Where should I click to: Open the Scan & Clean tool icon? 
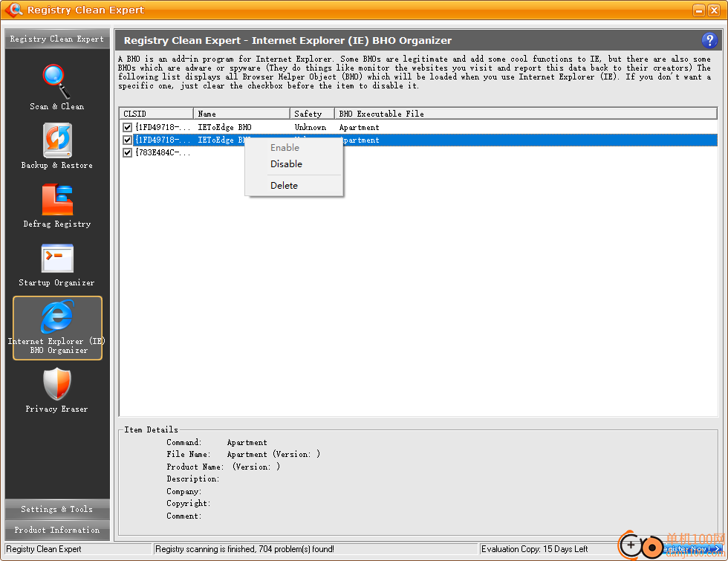[x=56, y=81]
